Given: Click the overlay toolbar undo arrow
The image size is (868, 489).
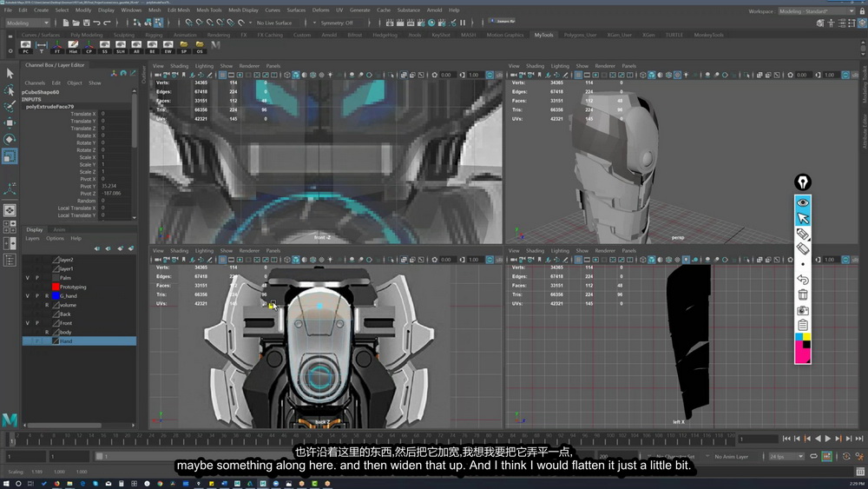Looking at the screenshot, I should pos(803,280).
